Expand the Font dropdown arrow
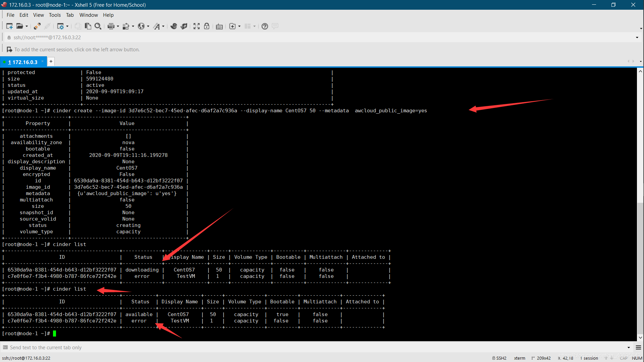Viewport: 644px width, 362px height. 163,26
